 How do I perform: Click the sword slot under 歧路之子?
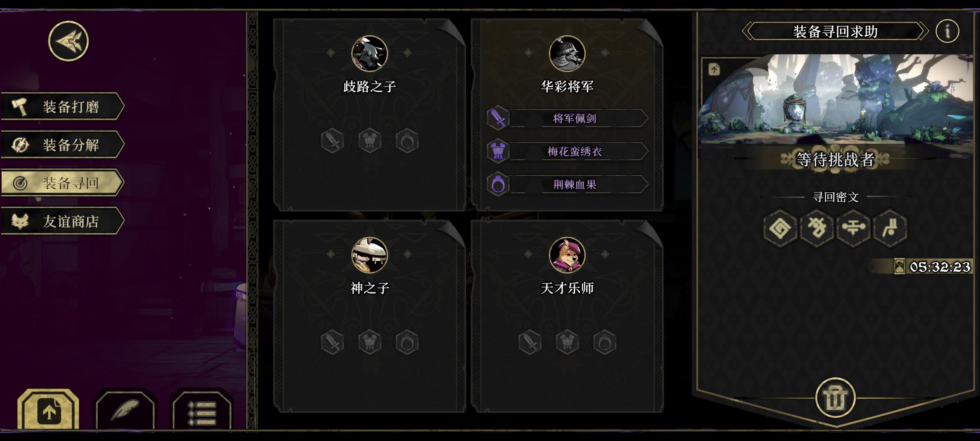332,141
